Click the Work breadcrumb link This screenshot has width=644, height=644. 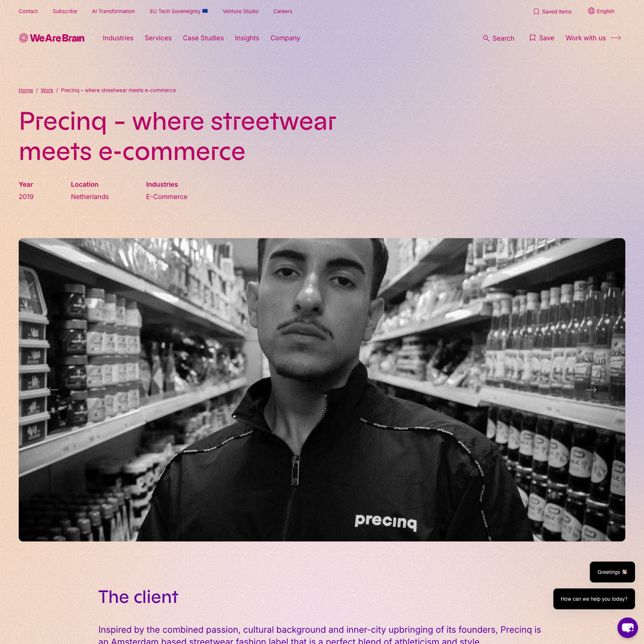point(47,90)
